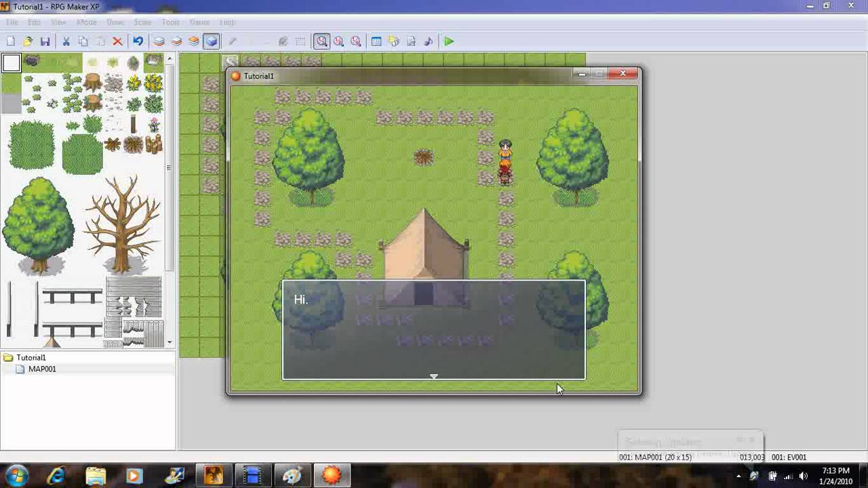The width and height of the screenshot is (868, 488).
Task: Click scroll-down arrow of tileset palette
Action: 170,342
